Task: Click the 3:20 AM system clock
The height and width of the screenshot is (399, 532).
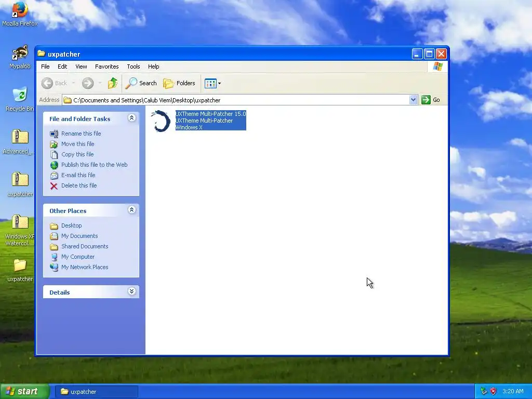Action: coord(513,391)
